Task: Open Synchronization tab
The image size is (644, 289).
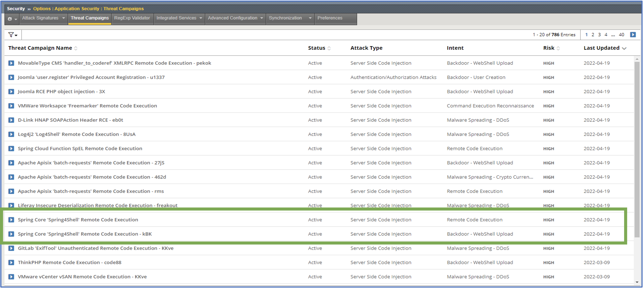Action: (285, 18)
